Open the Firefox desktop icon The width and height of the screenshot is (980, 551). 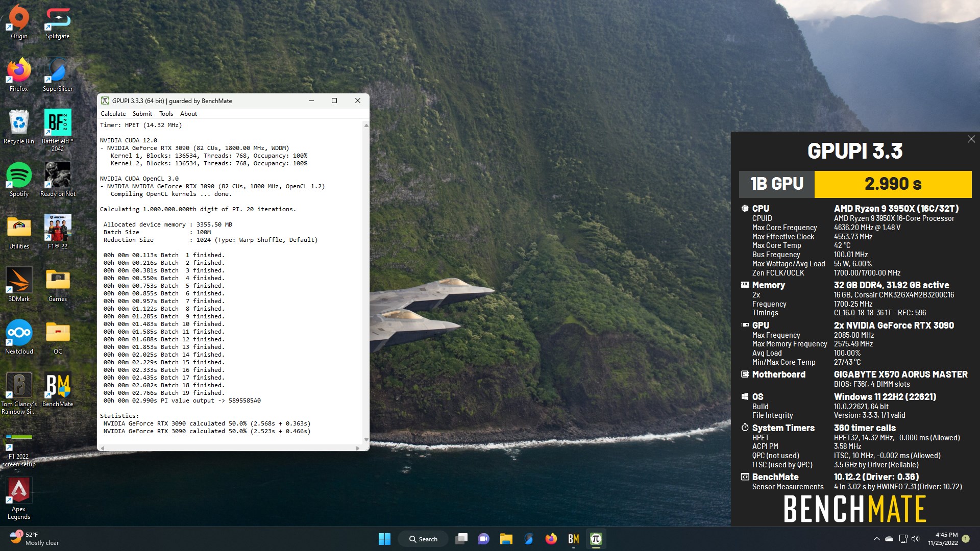(19, 74)
